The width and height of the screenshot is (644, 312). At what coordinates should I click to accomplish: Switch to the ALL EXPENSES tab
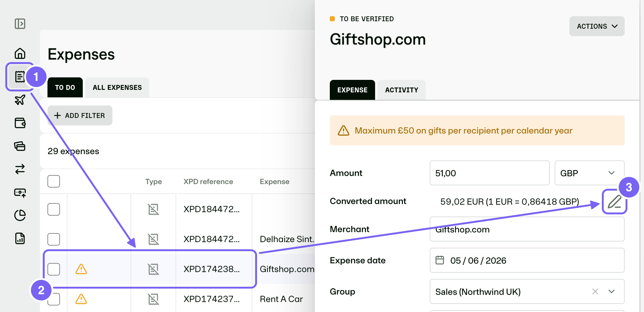point(117,87)
